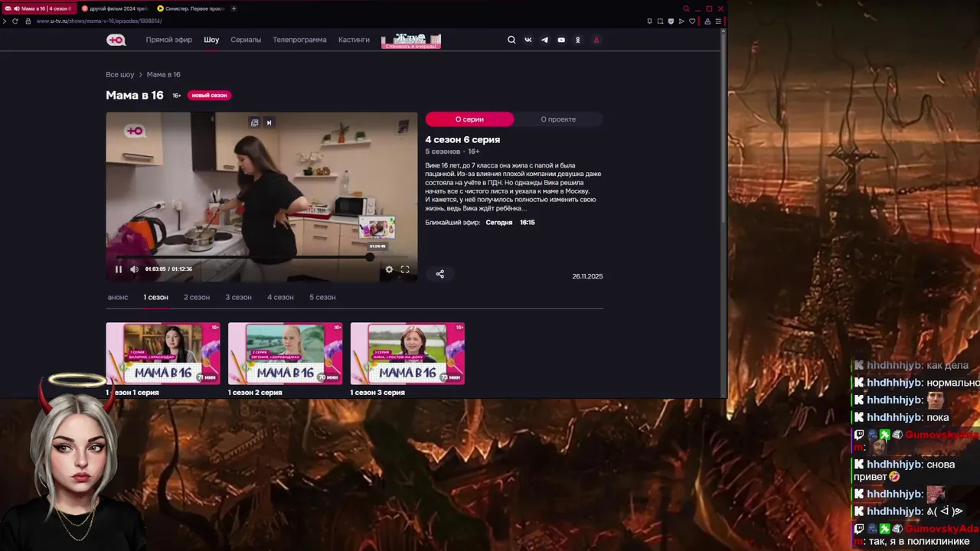The width and height of the screenshot is (980, 551).
Task: Select the '3 сезон' tab
Action: point(238,297)
